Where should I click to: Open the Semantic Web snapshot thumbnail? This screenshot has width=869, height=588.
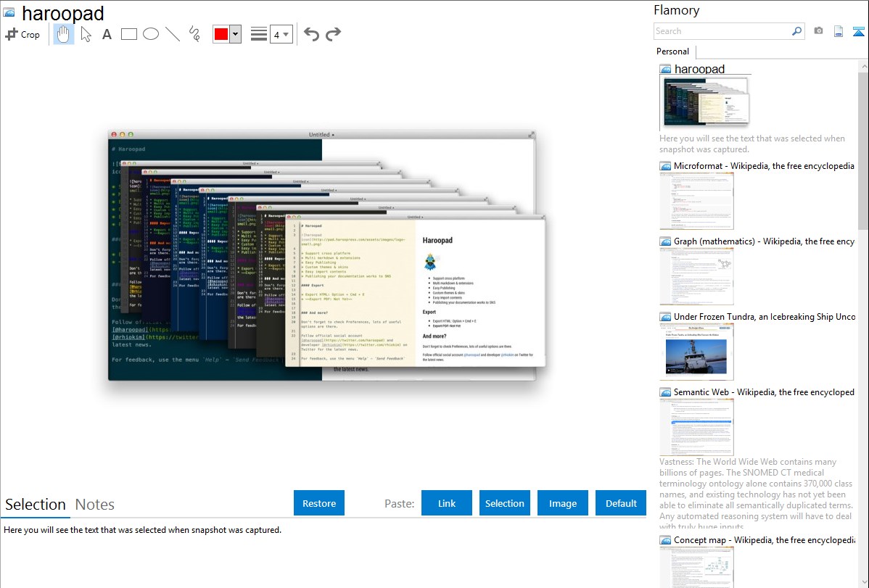696,427
